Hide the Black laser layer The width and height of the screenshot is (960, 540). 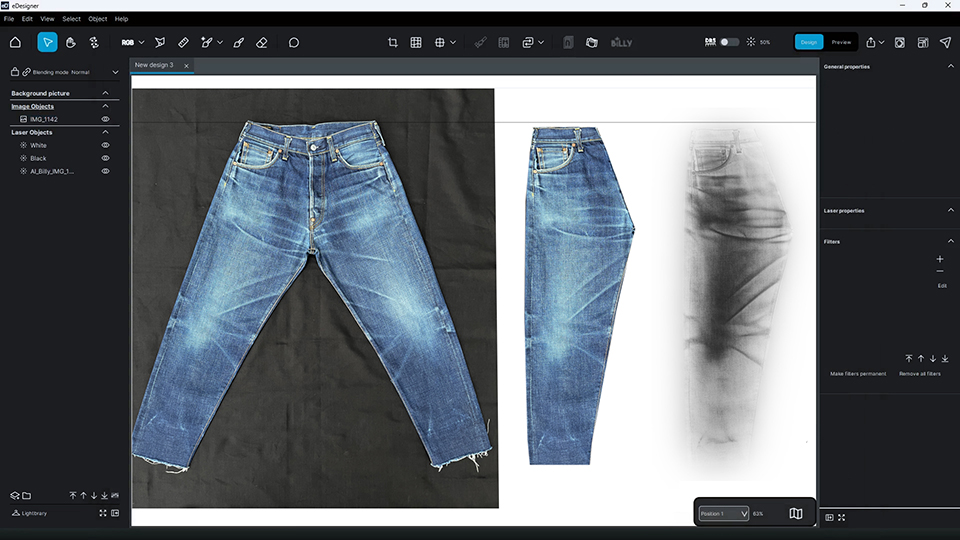[x=105, y=158]
